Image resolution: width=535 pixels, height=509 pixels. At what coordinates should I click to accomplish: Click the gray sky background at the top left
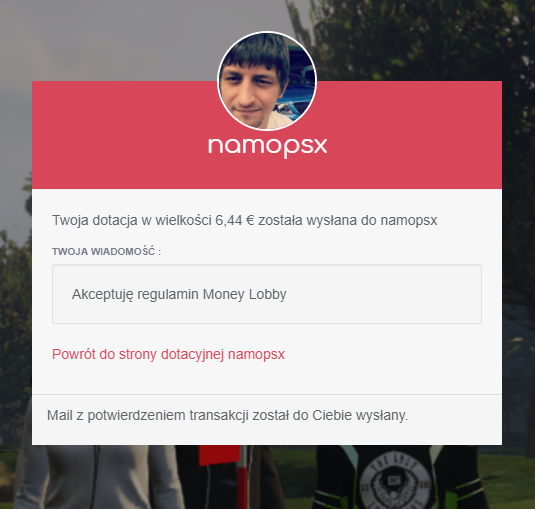point(102,38)
